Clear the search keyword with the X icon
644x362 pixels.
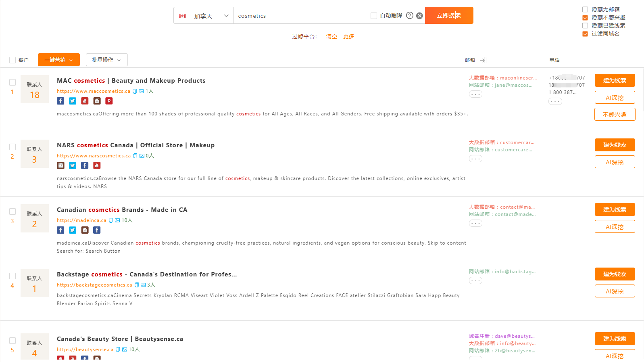pos(419,16)
